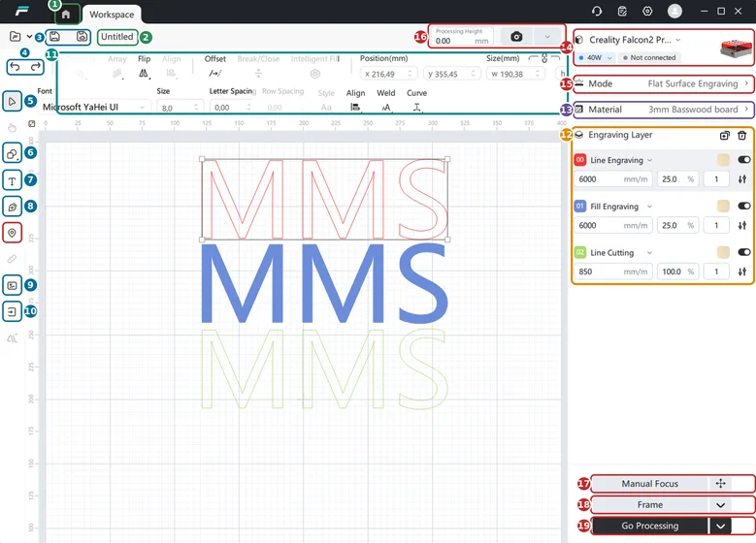The height and width of the screenshot is (543, 756).
Task: Expand the Fill Engraving type dropdown
Action: (649, 207)
